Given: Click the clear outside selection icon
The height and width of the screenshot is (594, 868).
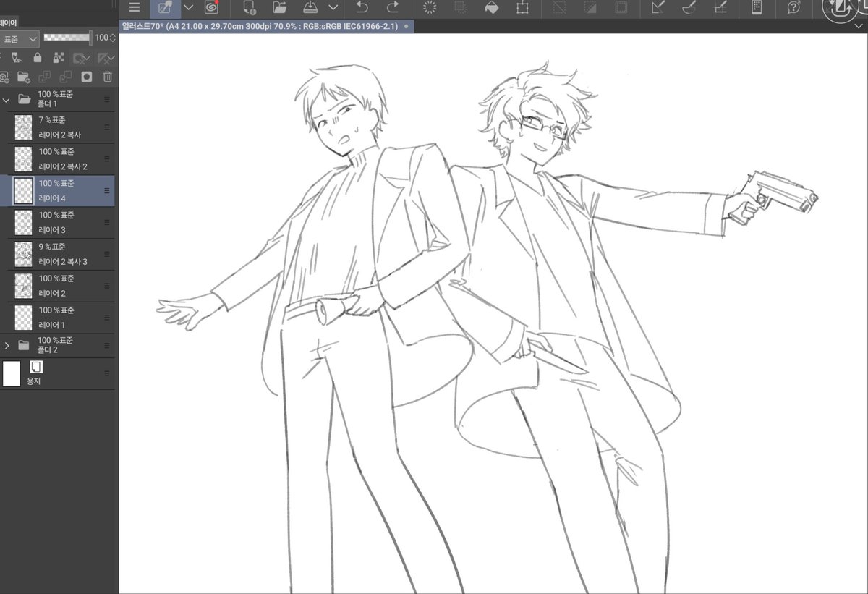Looking at the screenshot, I should [x=459, y=8].
